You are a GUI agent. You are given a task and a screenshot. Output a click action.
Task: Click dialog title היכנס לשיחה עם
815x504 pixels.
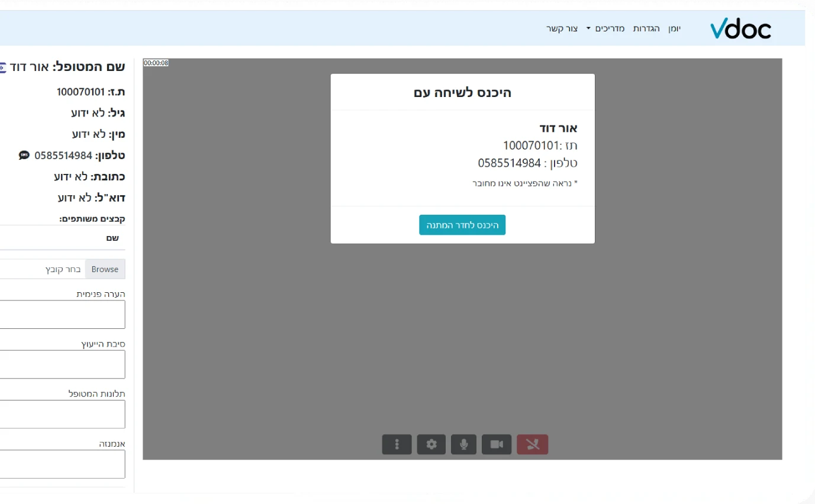pyautogui.click(x=462, y=92)
